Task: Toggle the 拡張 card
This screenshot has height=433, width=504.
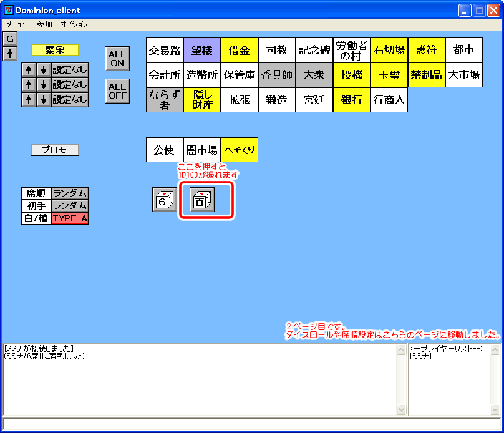Action: (x=239, y=100)
